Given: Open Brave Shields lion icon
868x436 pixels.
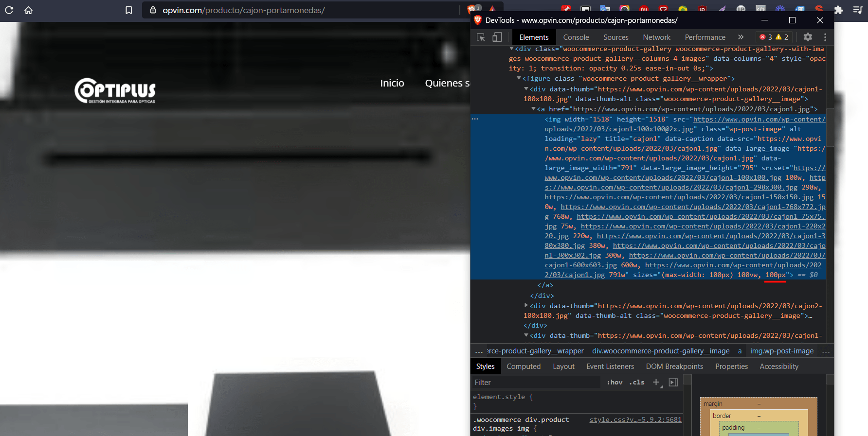Looking at the screenshot, I should point(471,10).
